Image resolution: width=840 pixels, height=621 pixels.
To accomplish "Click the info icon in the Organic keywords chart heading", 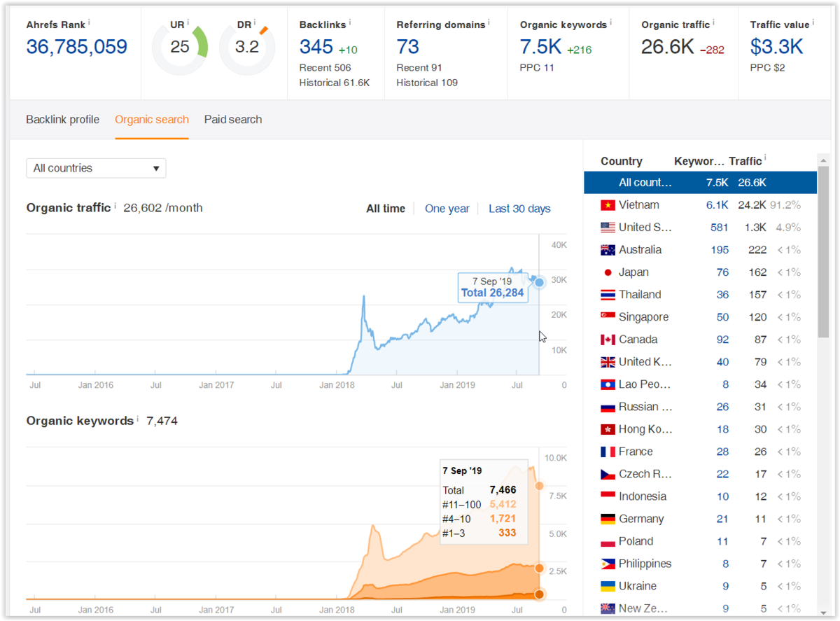I will point(138,419).
